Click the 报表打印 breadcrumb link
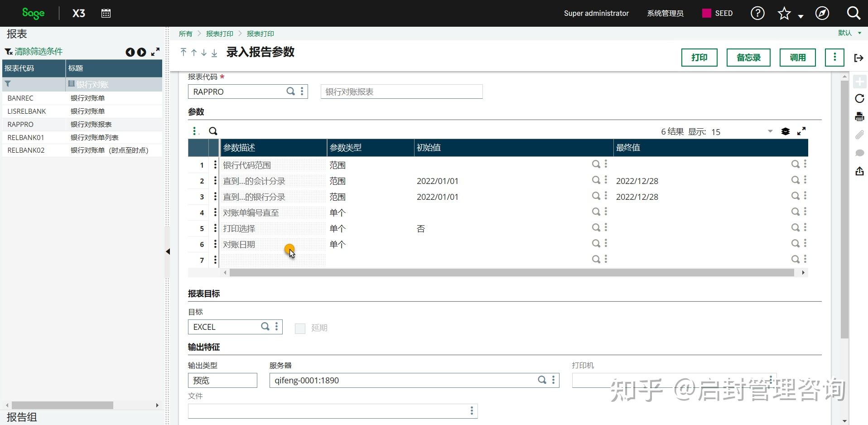Screen dimensions: 868x425 point(220,34)
